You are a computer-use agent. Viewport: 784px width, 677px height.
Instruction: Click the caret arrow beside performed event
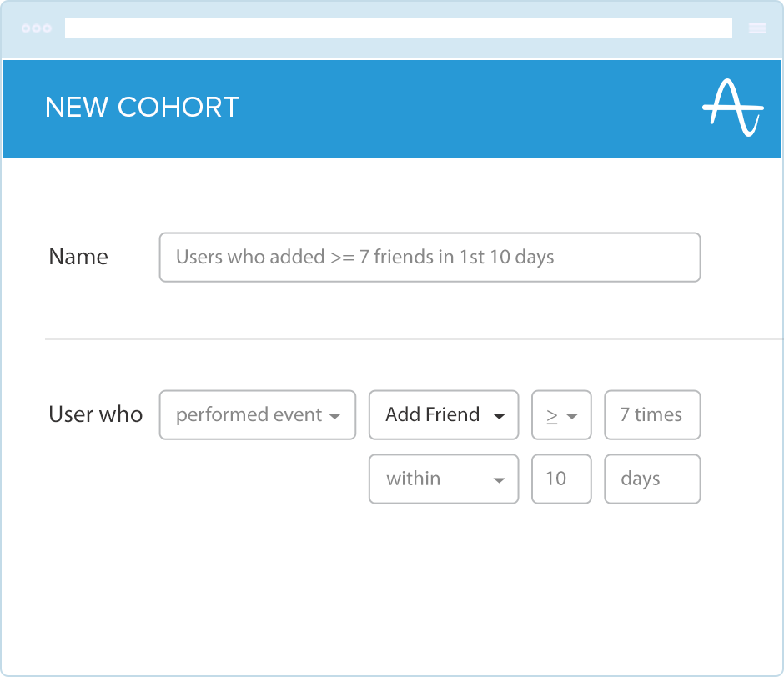(334, 416)
